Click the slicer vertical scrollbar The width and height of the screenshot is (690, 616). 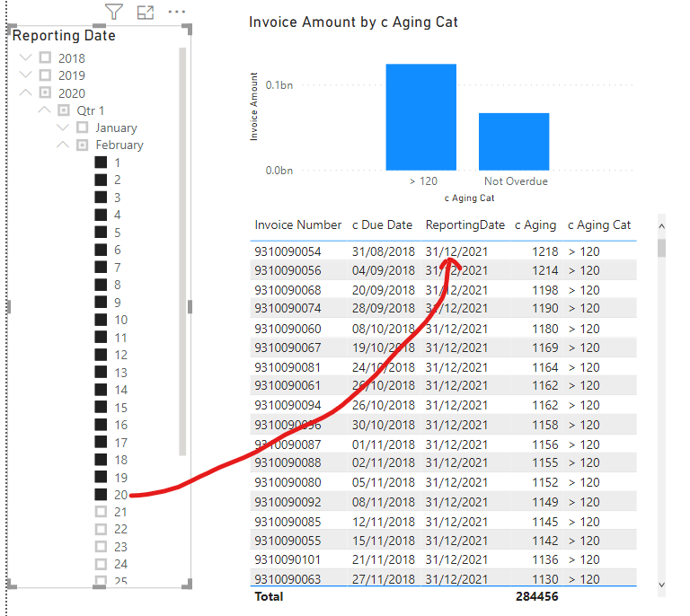182,251
